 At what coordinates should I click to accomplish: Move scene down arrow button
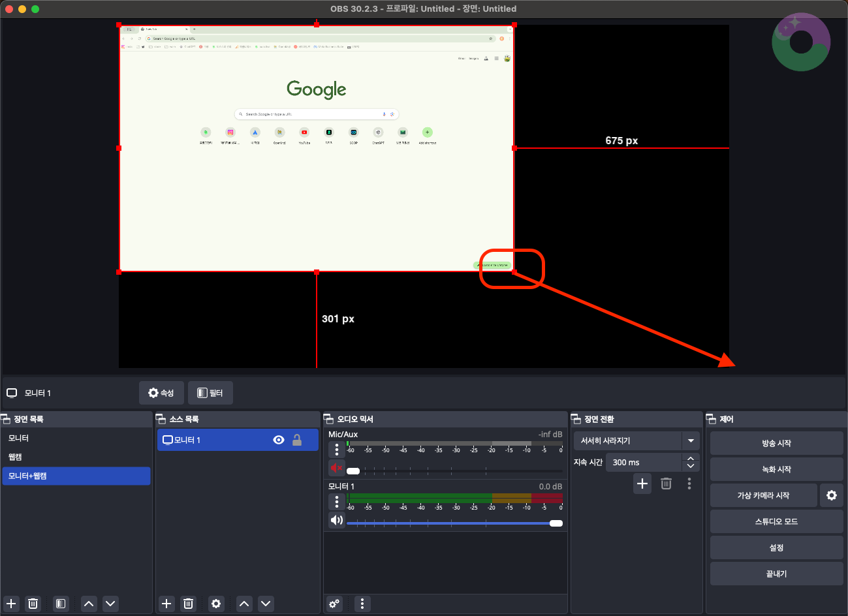(x=110, y=604)
